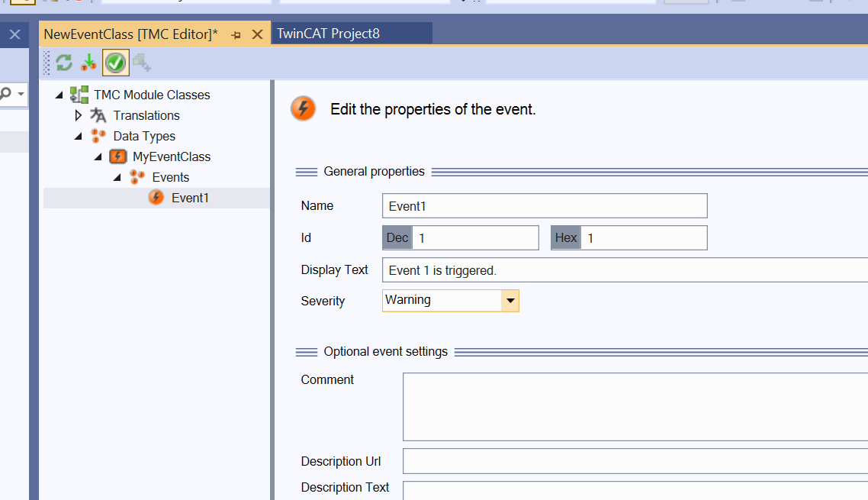Click the Comment text area
The image size is (868, 500).
[x=635, y=407]
